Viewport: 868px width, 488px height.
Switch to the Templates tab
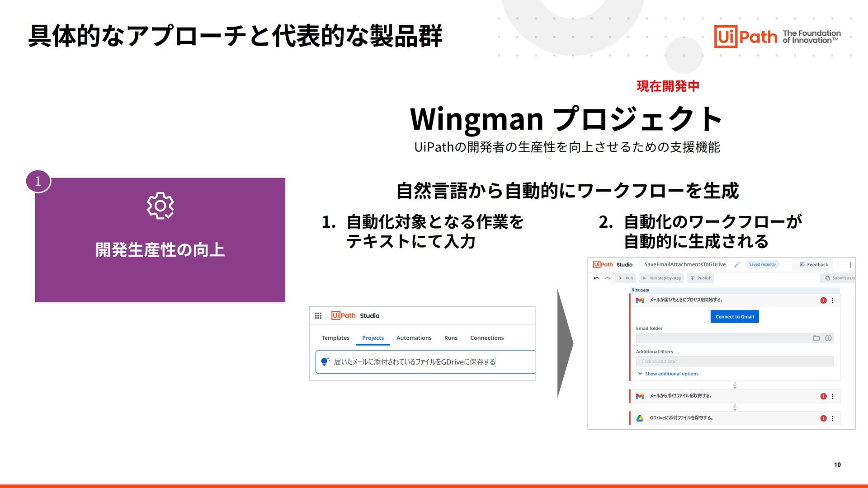click(x=335, y=338)
